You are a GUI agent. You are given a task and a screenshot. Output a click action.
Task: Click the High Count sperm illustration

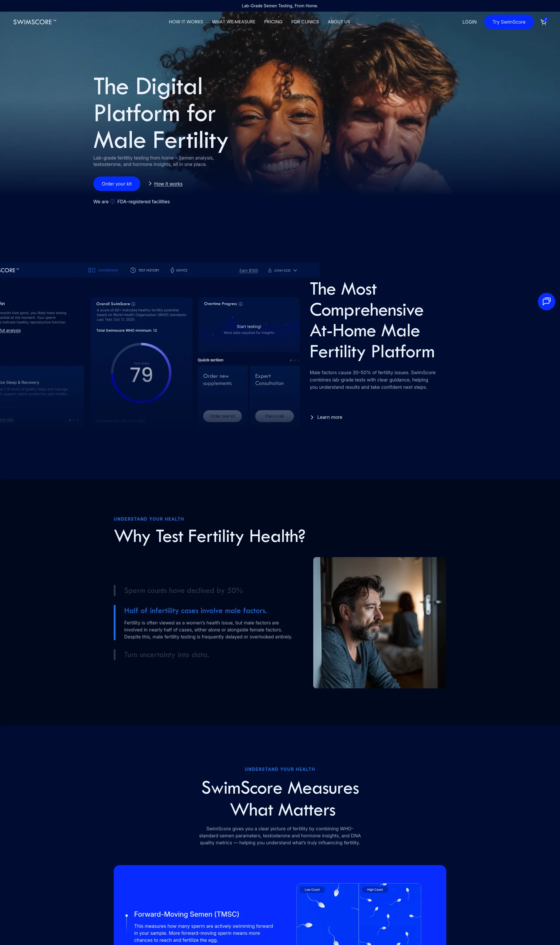(390, 914)
